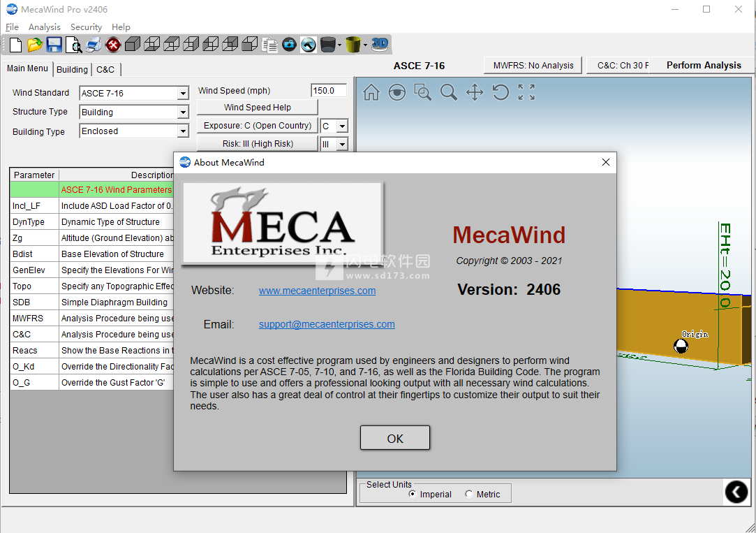Screen dimensions: 756x533
Task: Select the zoom-window icon in the 3D viewer
Action: pos(423,92)
